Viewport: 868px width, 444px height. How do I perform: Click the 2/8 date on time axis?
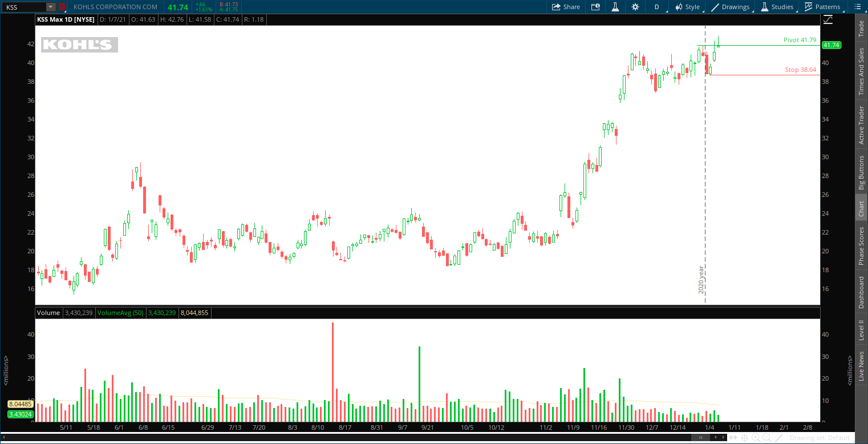click(x=808, y=427)
